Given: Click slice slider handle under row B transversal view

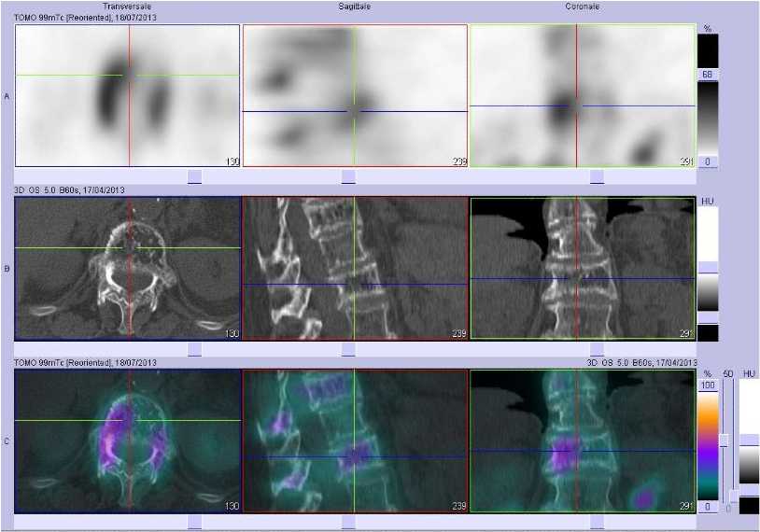Looking at the screenshot, I should point(194,349).
